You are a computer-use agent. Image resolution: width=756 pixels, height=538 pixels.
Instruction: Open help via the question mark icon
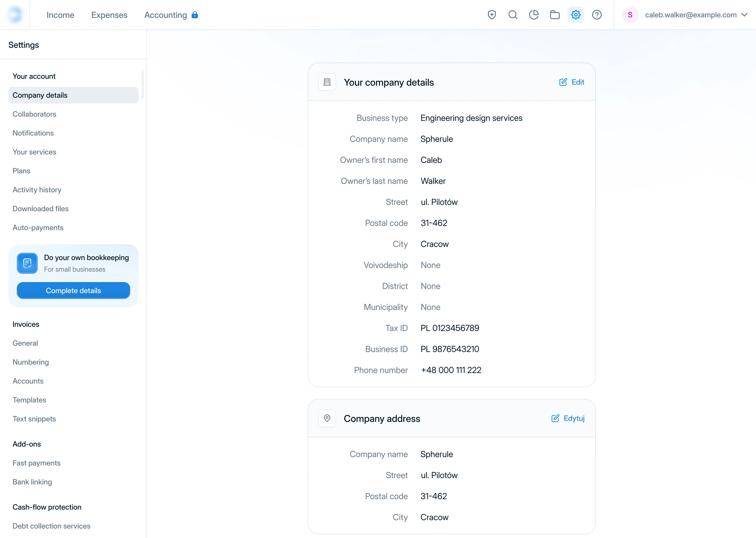[597, 15]
